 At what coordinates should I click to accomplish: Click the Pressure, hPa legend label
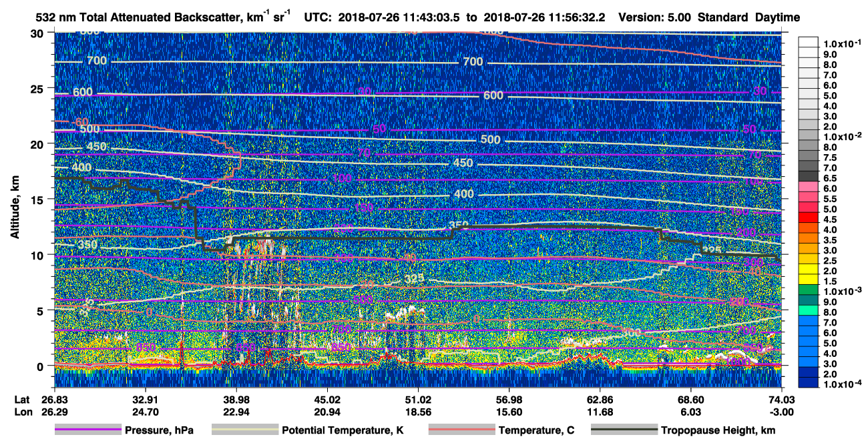coord(159,430)
